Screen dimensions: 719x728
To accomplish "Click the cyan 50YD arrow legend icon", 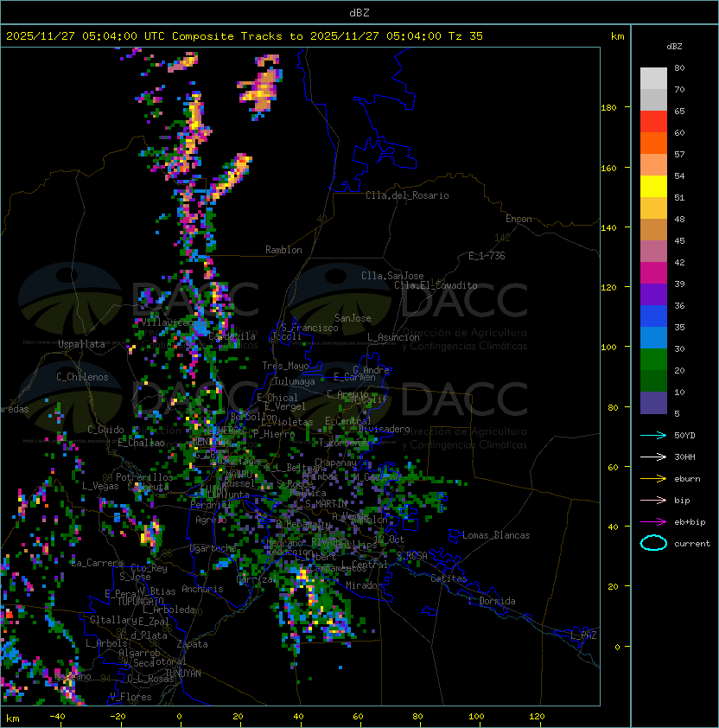I will coord(653,436).
